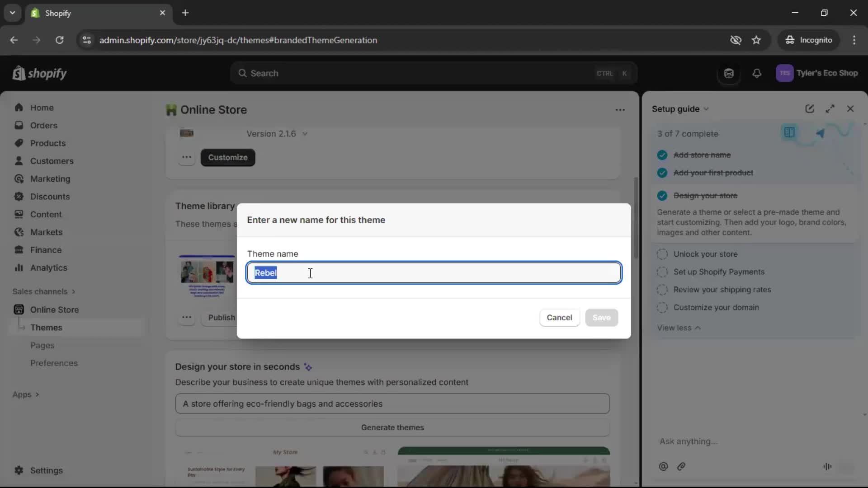Switch to the Preferences page
This screenshot has height=488, width=868.
(54, 363)
